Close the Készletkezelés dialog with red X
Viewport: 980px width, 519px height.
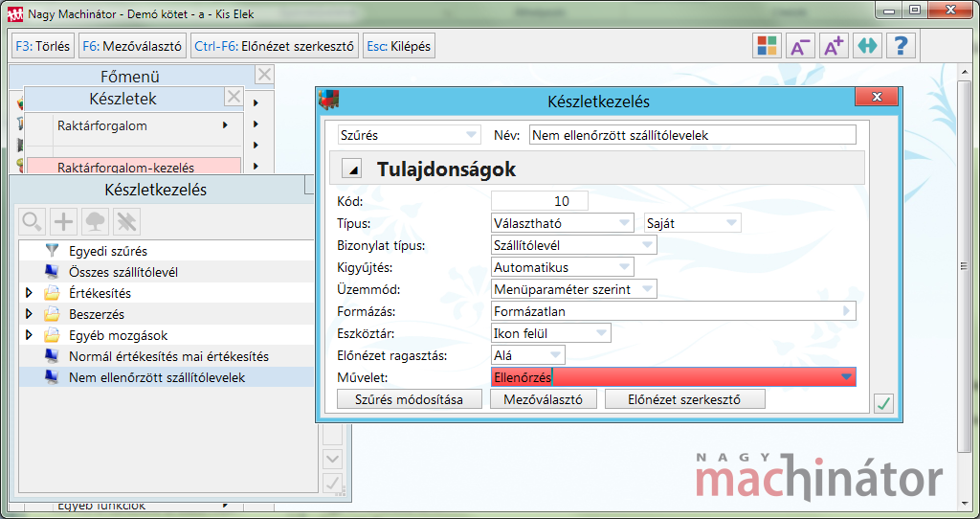click(x=877, y=97)
